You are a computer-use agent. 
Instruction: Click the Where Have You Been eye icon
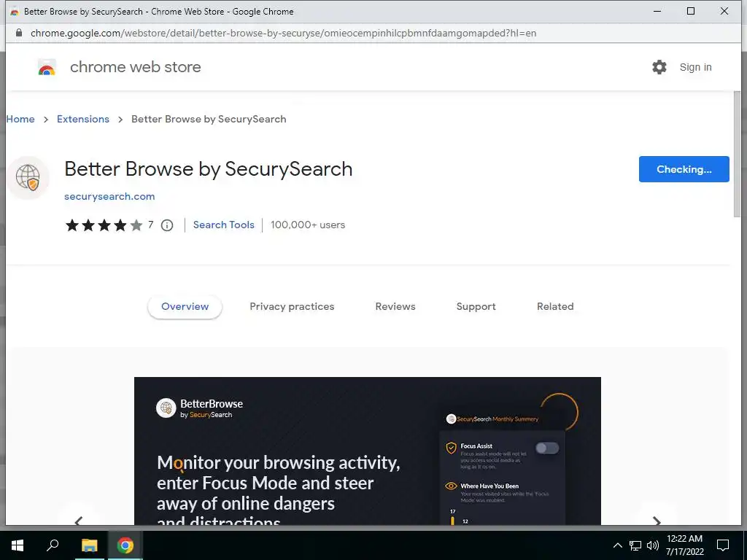tap(451, 486)
